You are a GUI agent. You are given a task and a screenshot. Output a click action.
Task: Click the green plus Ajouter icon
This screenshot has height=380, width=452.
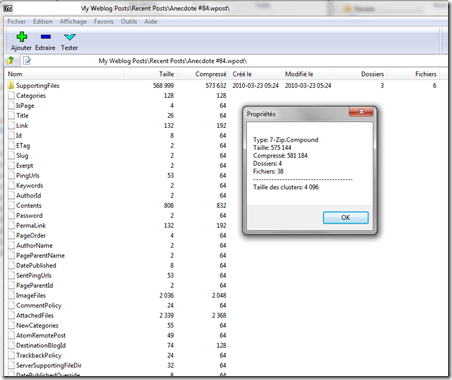tap(22, 37)
